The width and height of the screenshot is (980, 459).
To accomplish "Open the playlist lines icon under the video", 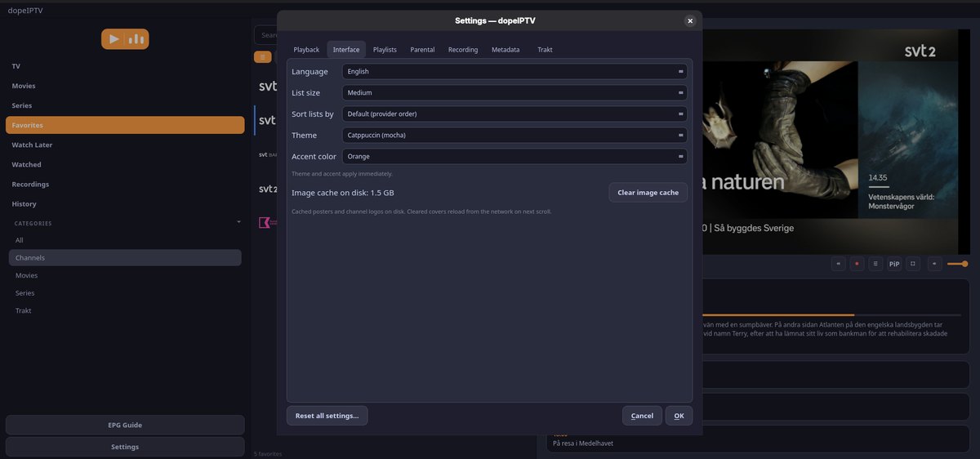I will coord(875,264).
